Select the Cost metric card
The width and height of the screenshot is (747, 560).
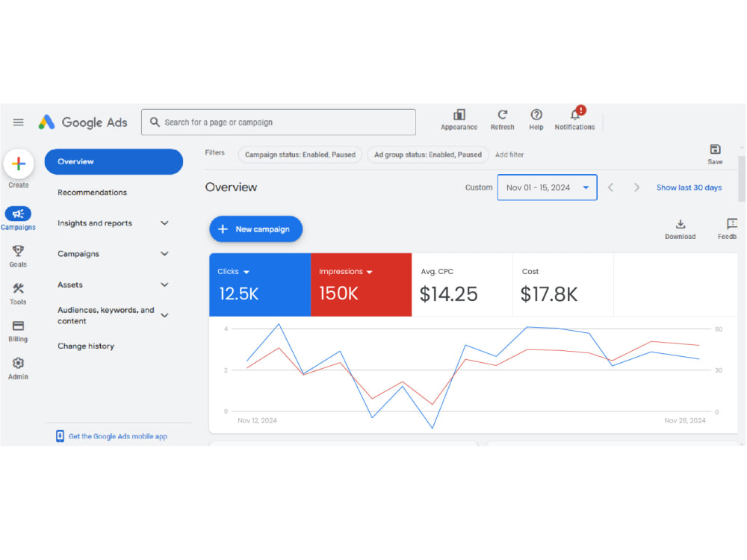click(x=563, y=284)
